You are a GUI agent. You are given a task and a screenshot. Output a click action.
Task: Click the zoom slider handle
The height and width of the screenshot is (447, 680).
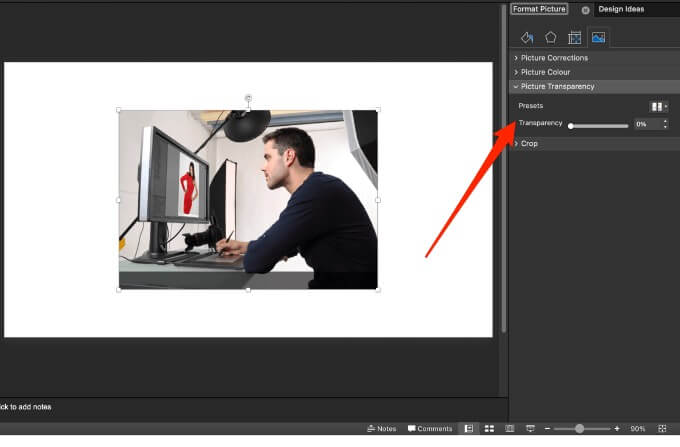point(579,428)
